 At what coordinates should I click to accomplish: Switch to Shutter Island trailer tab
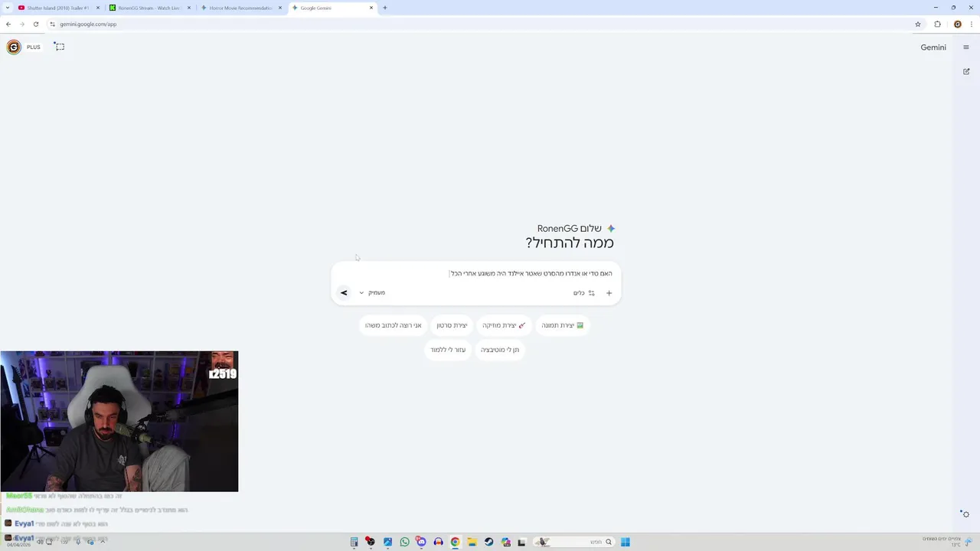point(57,8)
